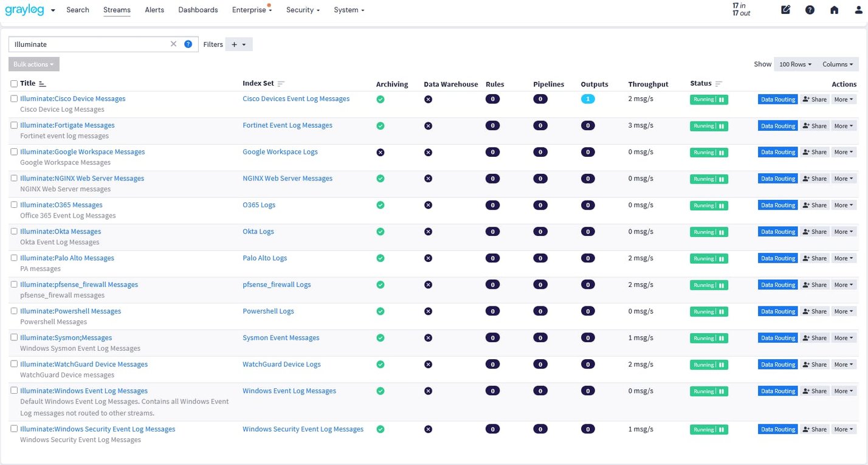The image size is (868, 465).
Task: Click Outputs badge showing 1 for Cisco Device
Action: point(588,99)
